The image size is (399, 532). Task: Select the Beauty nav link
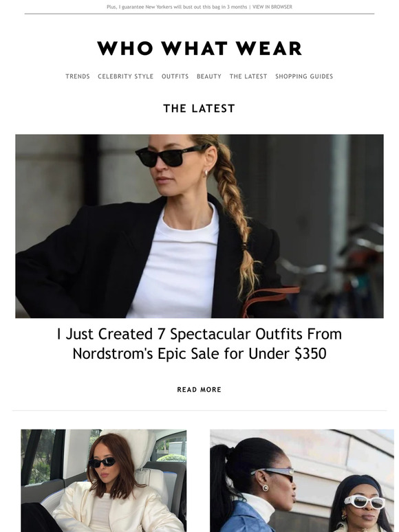(209, 76)
